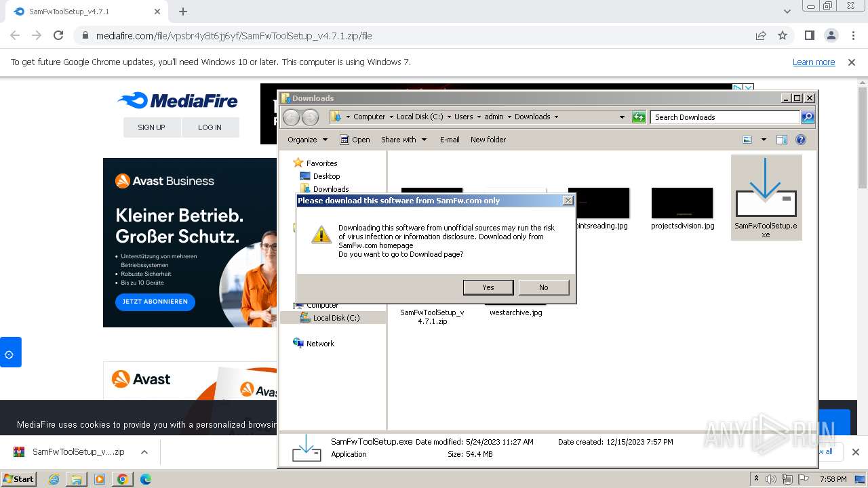
Task: Open the Organize menu
Action: click(x=307, y=140)
